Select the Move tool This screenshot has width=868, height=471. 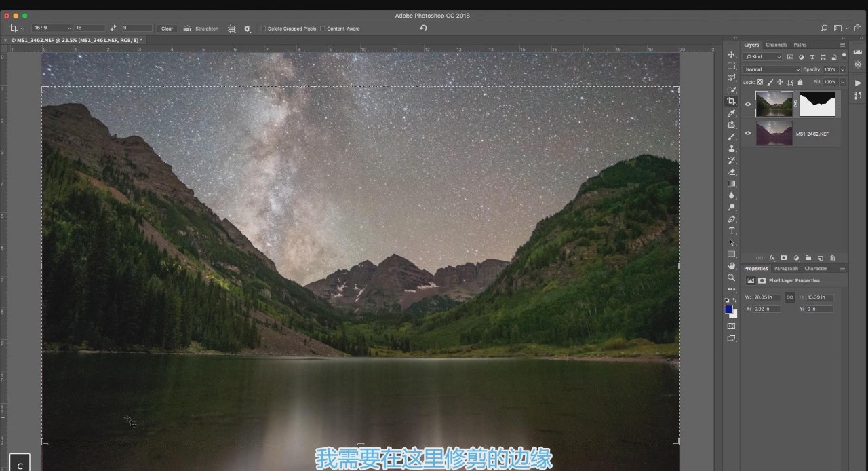pos(731,54)
